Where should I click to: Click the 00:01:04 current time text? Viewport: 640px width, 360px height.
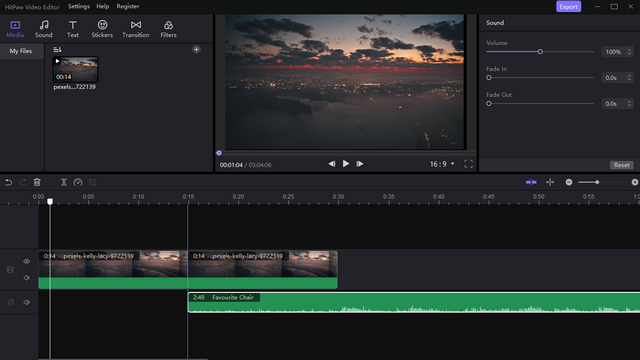click(x=231, y=165)
